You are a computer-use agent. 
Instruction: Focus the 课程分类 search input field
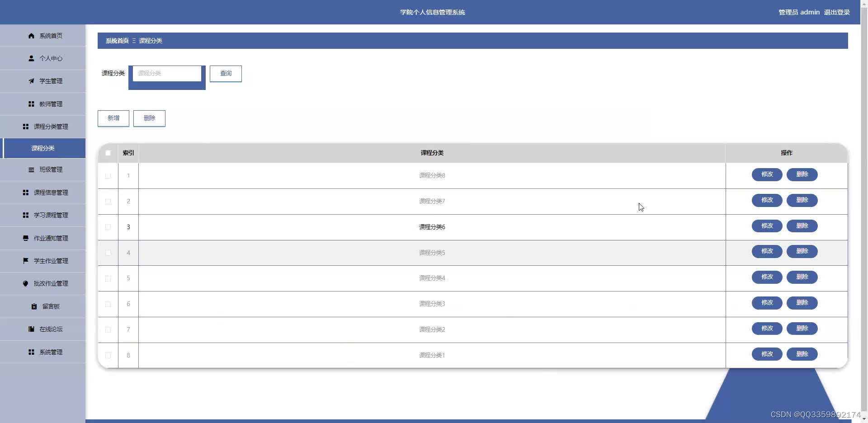coord(167,73)
